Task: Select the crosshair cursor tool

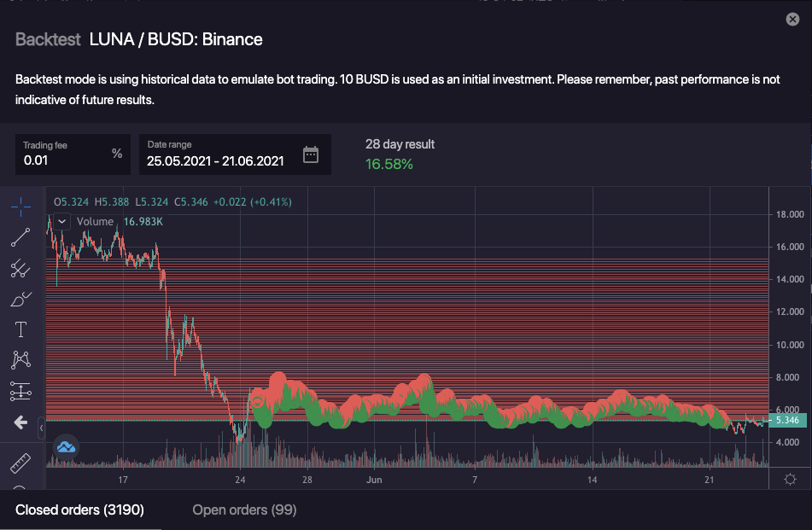Action: click(20, 206)
